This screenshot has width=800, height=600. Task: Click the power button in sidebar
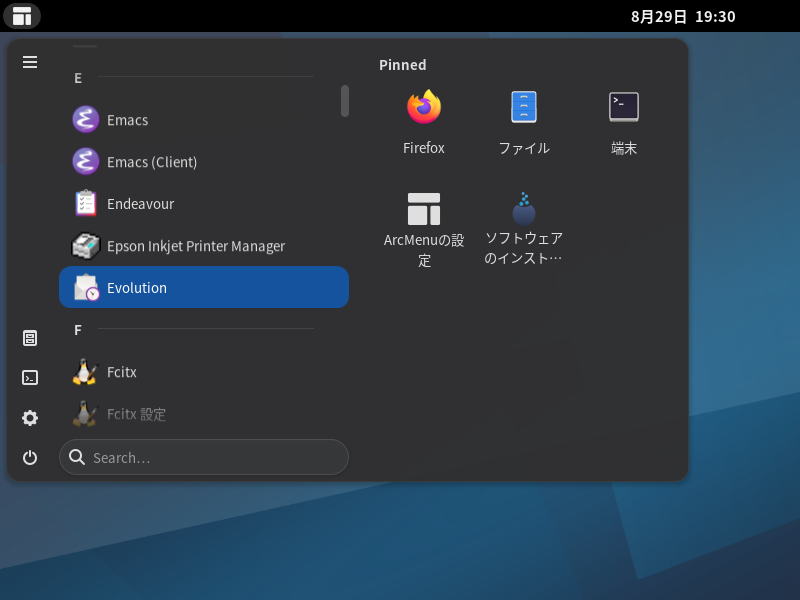click(30, 458)
